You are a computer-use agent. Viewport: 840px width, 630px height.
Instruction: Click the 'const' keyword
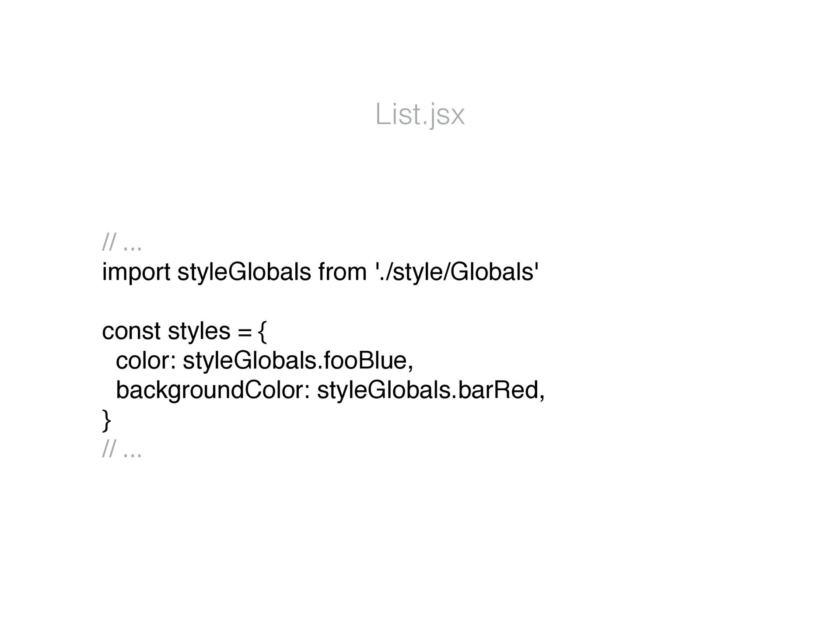pos(131,331)
